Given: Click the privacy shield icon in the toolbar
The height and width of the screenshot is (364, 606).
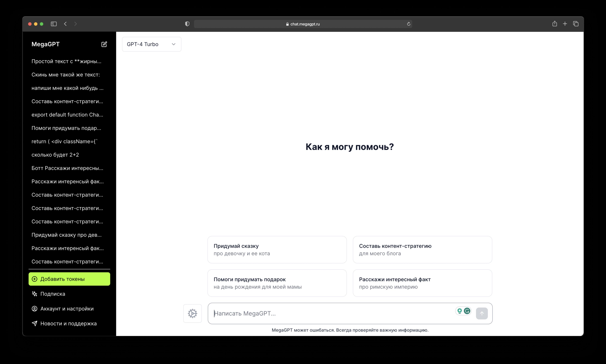Looking at the screenshot, I should point(187,24).
